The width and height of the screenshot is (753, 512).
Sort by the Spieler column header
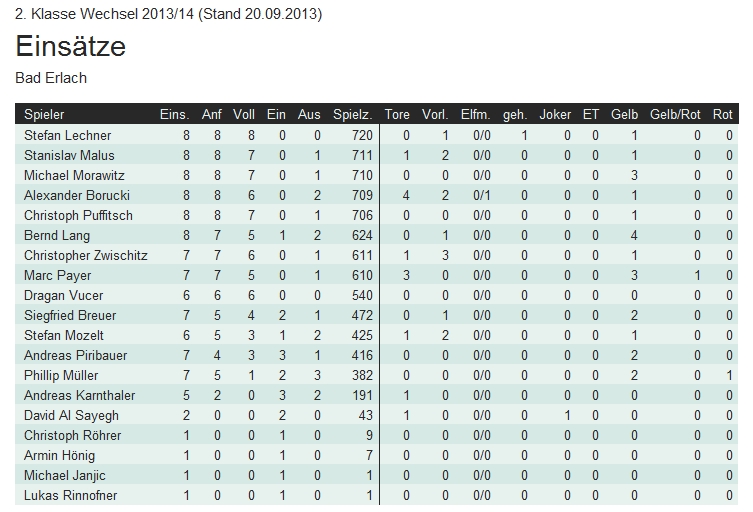(x=44, y=115)
